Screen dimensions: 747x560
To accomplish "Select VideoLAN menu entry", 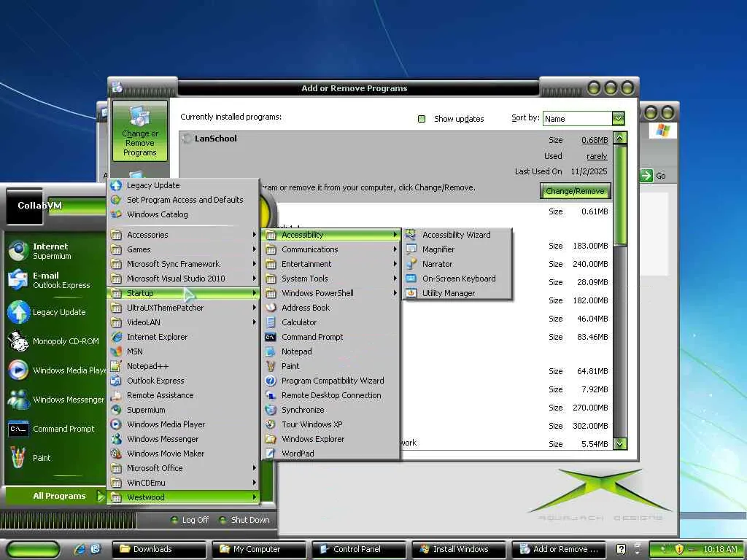I will coord(183,322).
